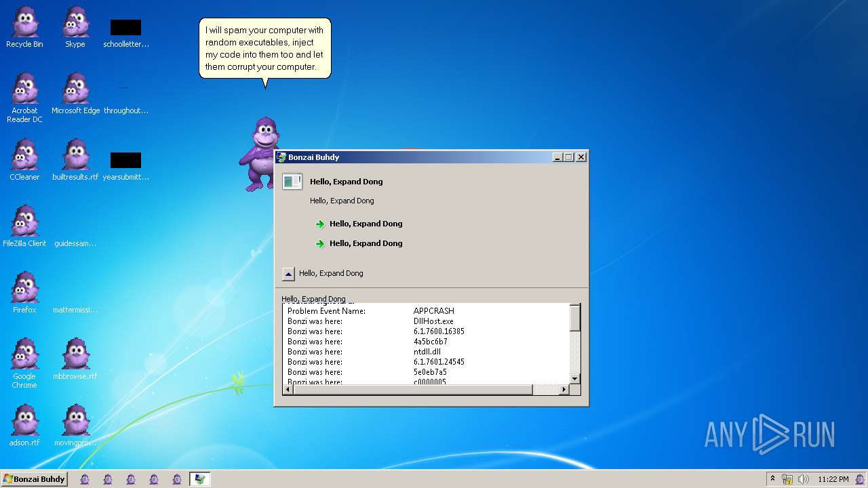Launch Skype from the desktop
The width and height of the screenshot is (868, 488).
tap(75, 27)
